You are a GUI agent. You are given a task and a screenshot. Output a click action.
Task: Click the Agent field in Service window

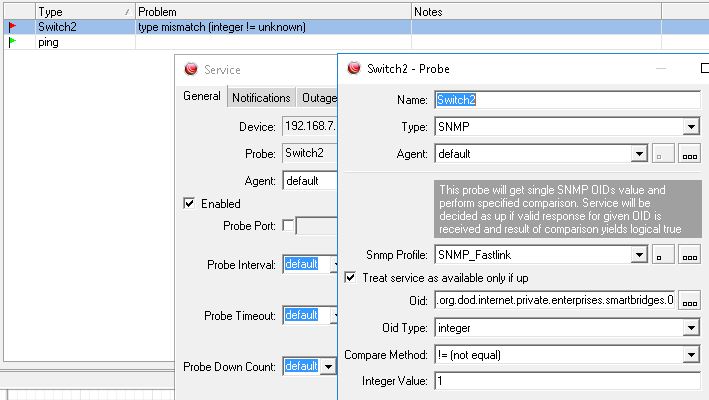[310, 181]
